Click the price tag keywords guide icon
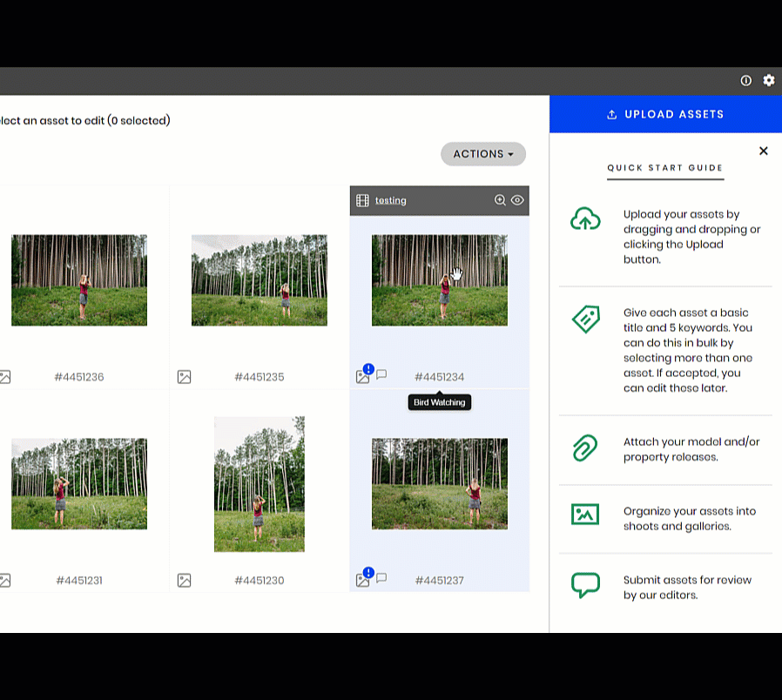The height and width of the screenshot is (700, 782). pos(585,319)
